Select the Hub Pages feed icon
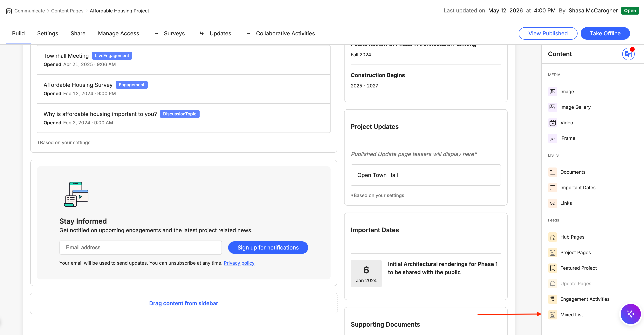644x335 pixels. tap(552, 237)
